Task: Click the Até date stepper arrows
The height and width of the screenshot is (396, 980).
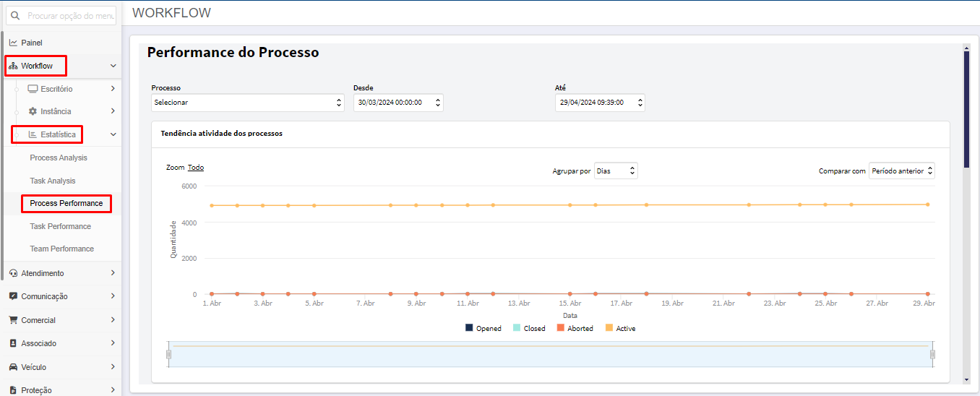Action: [640, 103]
